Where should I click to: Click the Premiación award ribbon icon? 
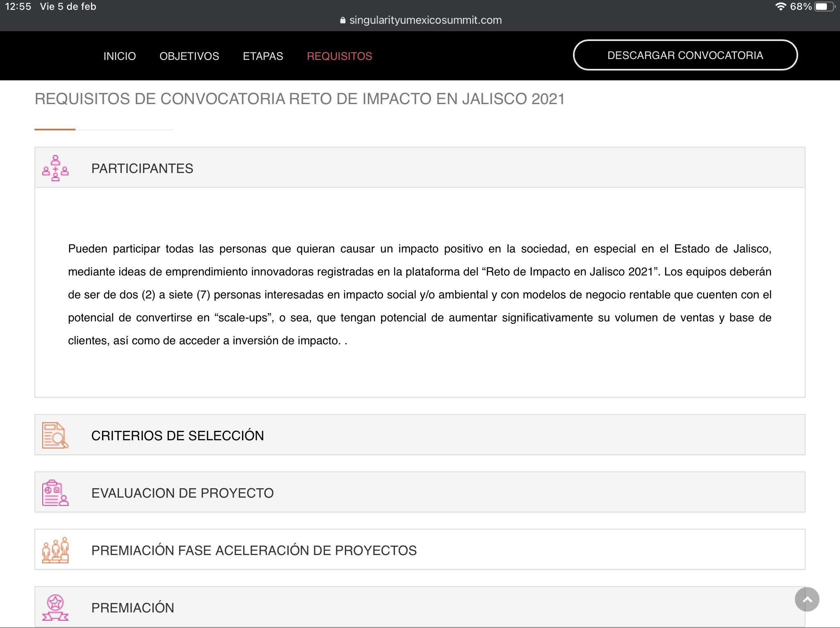coord(55,608)
